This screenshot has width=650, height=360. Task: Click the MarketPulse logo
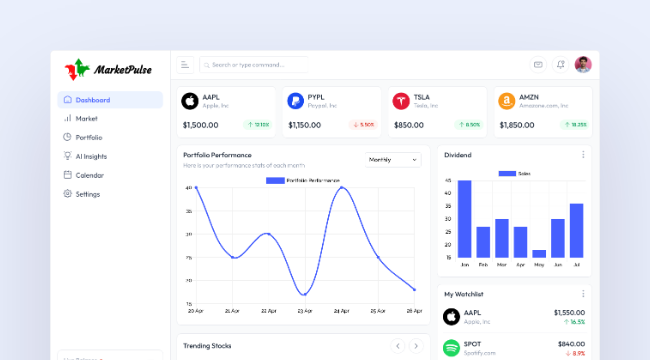pos(108,69)
